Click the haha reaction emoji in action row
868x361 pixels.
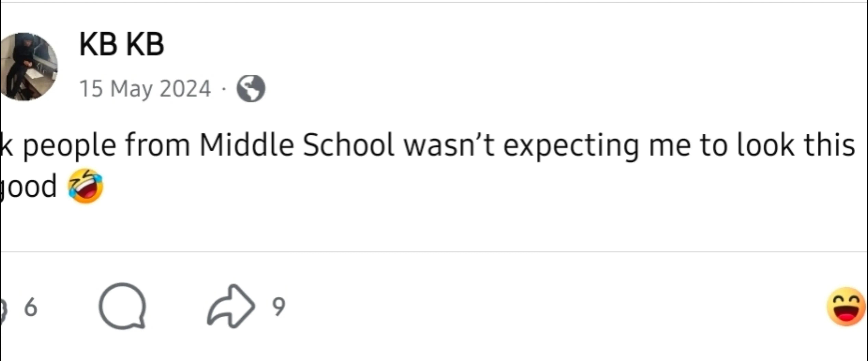846,307
